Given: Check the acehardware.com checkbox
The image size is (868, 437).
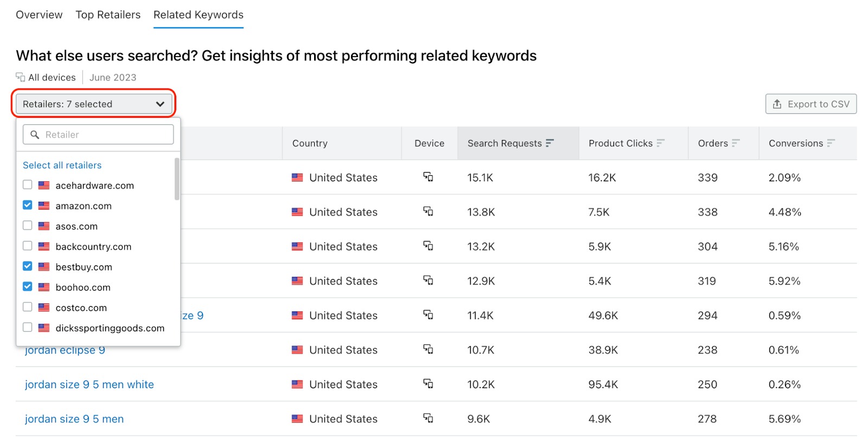Looking at the screenshot, I should [28, 185].
